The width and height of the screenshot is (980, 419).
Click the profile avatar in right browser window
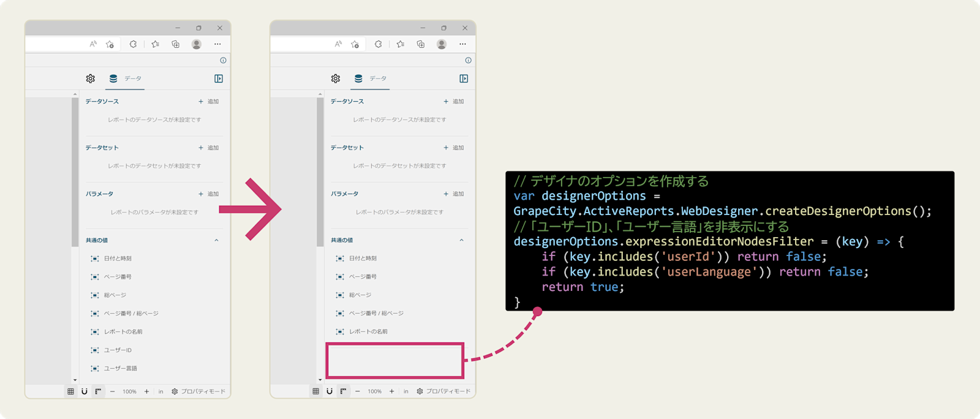[442, 44]
